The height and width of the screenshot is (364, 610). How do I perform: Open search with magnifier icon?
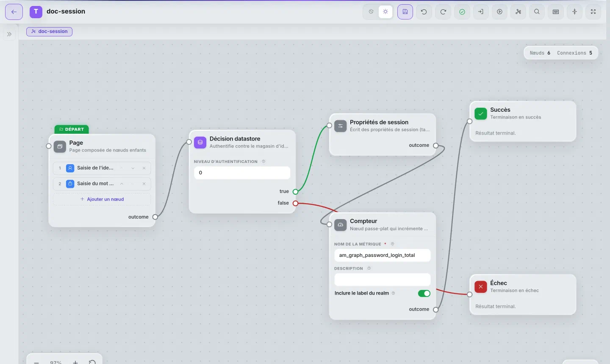pos(537,12)
